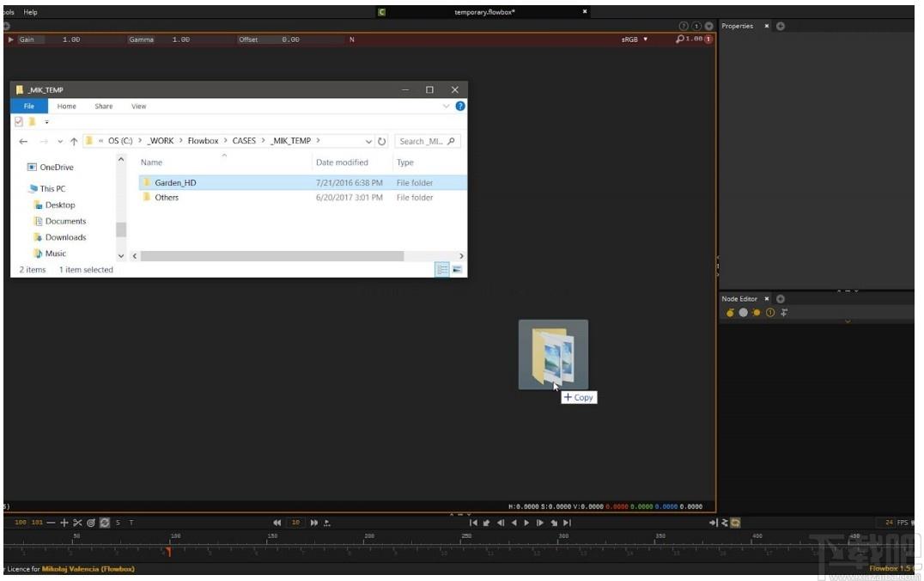Click the minus icon in timeline toolbar
Screen dimensions: 924x581
51,523
